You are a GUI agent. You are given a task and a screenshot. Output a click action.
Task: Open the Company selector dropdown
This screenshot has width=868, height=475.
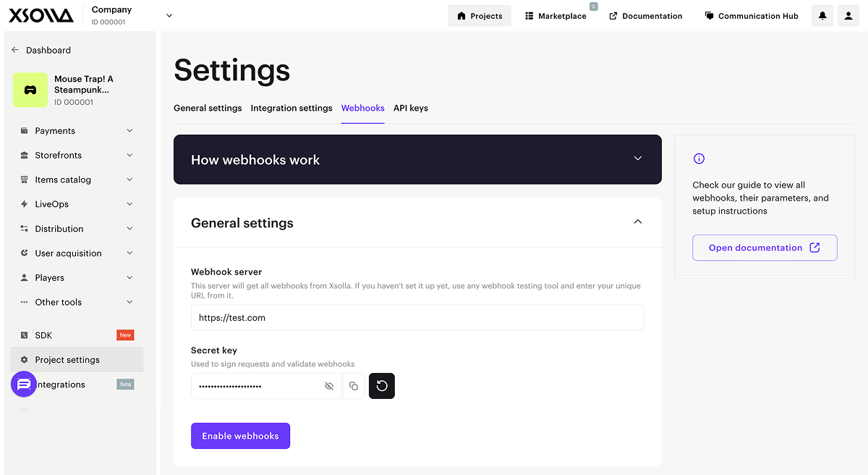(x=169, y=15)
